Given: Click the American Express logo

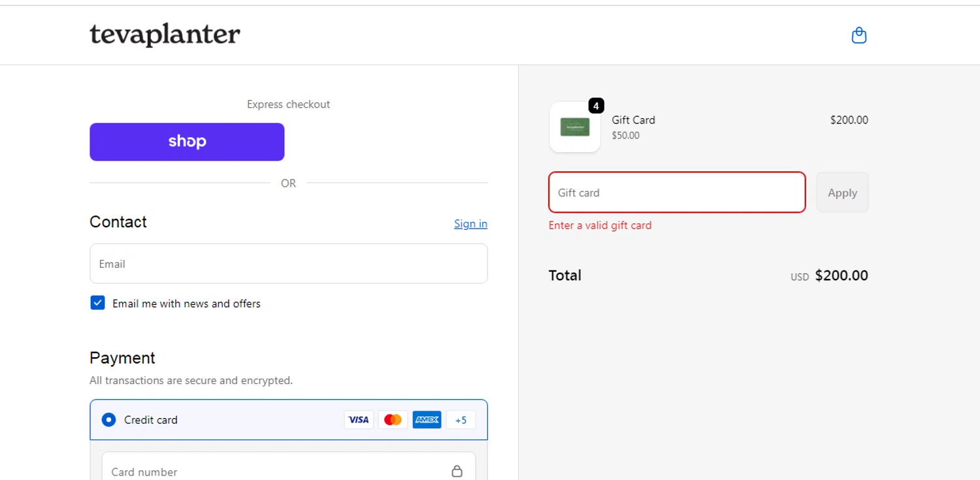Looking at the screenshot, I should coord(427,420).
